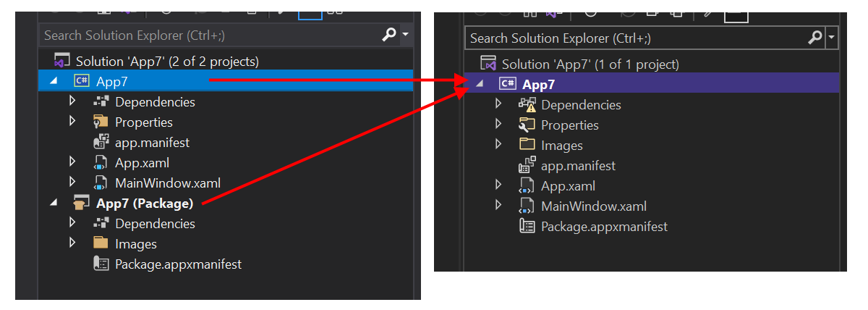Select Dependencies label in right panel
868x310 pixels.
[581, 105]
